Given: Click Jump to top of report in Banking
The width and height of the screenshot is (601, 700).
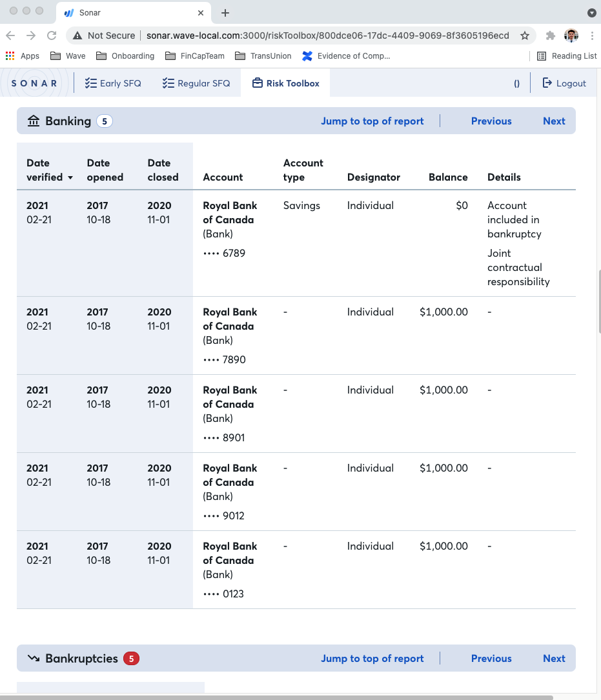Looking at the screenshot, I should (x=372, y=121).
